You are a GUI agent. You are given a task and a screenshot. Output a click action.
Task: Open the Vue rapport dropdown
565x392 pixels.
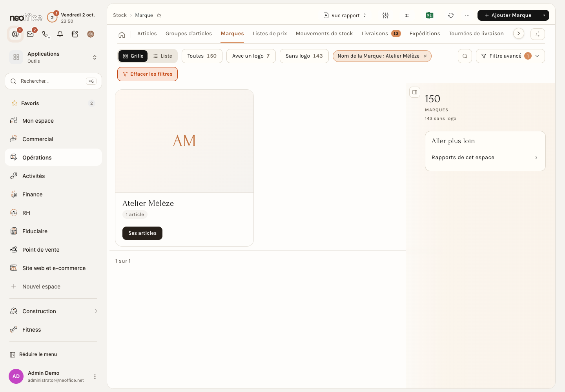[345, 15]
